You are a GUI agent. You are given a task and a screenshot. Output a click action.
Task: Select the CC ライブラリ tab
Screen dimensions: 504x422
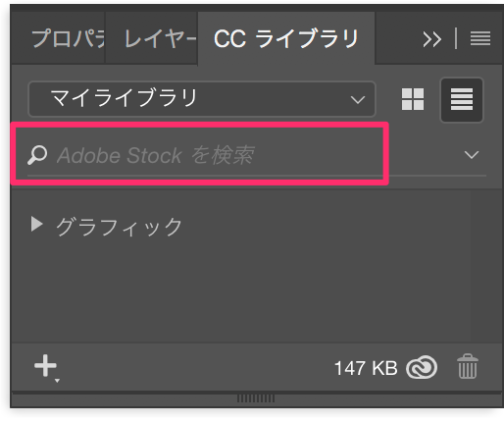[286, 38]
